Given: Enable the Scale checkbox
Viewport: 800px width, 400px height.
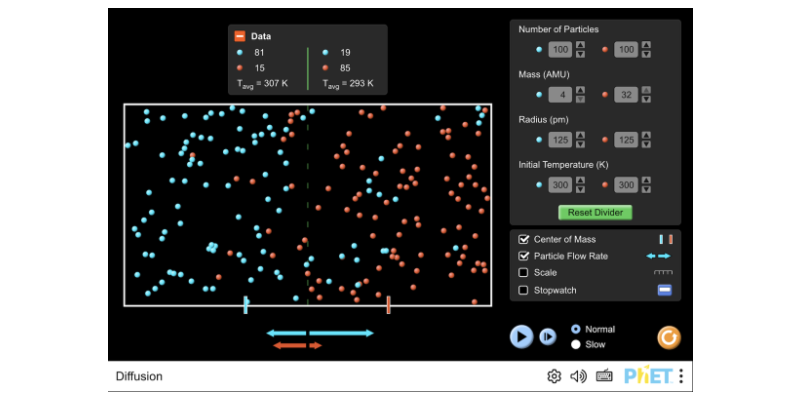Looking at the screenshot, I should tap(523, 273).
